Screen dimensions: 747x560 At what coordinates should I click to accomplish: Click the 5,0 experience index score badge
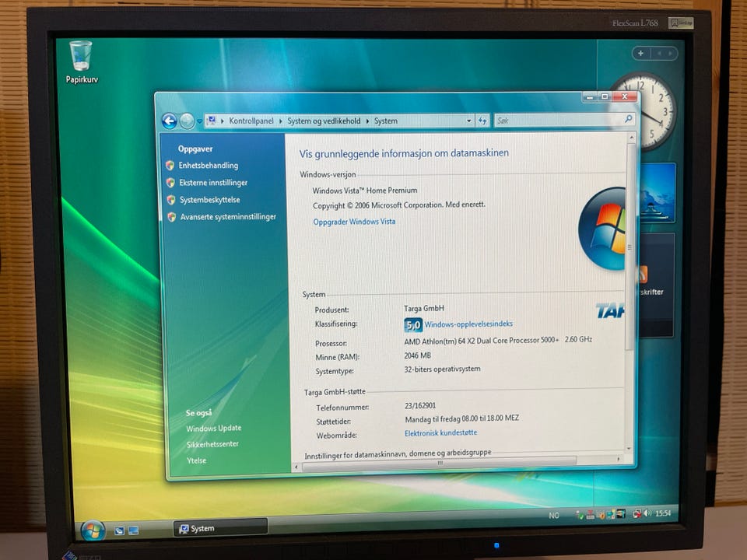pyautogui.click(x=412, y=325)
